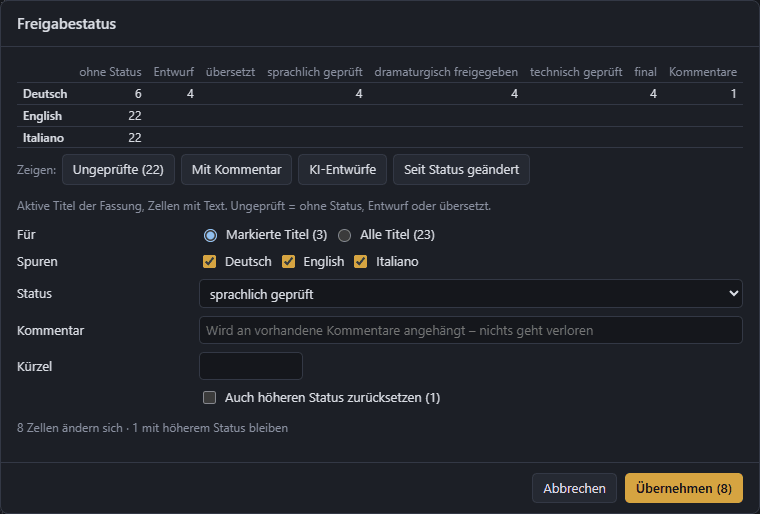
Task: Click the English row label in the table
Action: coord(43,116)
